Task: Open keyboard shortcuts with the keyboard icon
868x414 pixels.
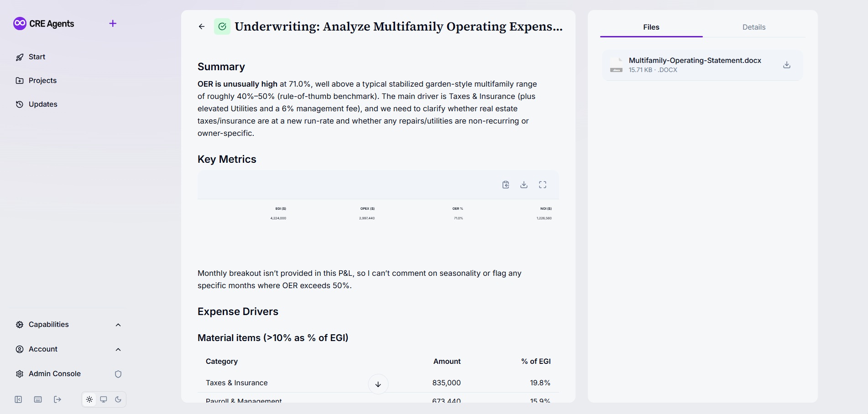Action: click(38, 399)
